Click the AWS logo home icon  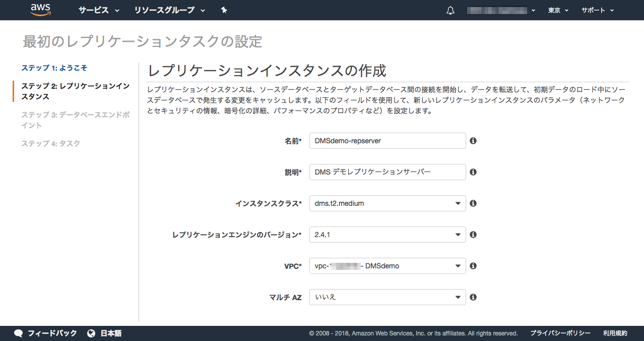(x=40, y=10)
